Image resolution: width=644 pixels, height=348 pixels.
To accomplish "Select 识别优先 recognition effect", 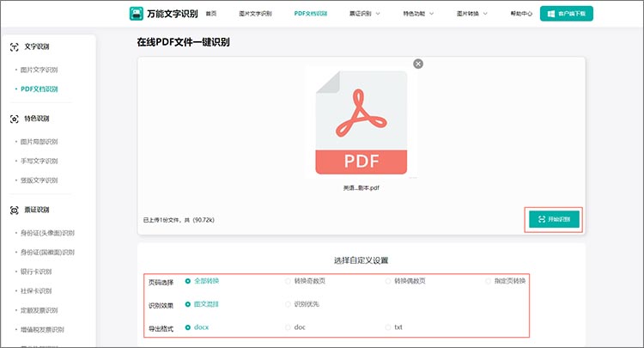I will tap(289, 304).
